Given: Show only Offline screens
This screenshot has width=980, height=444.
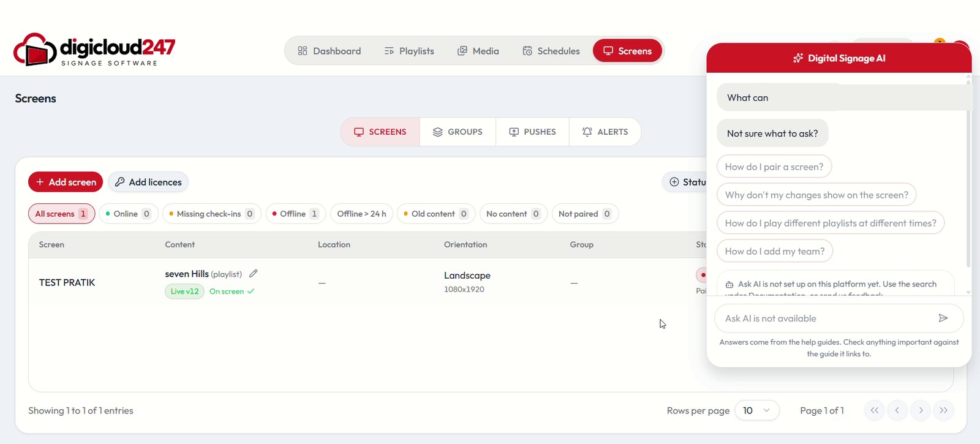Looking at the screenshot, I should (296, 214).
